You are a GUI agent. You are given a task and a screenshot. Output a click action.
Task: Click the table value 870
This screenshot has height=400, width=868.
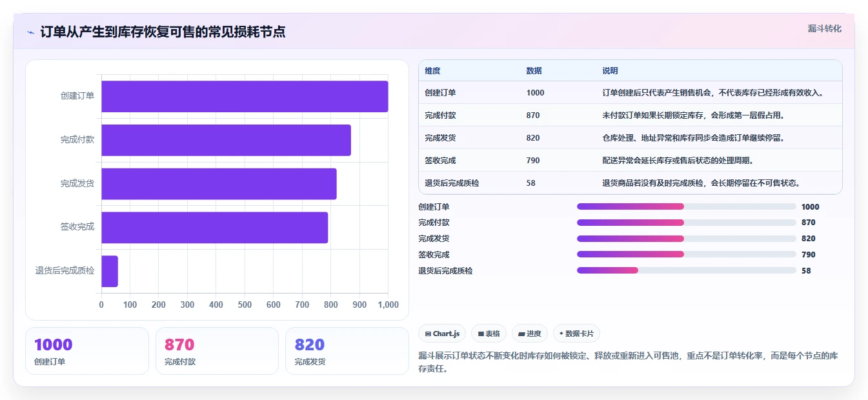coord(533,115)
